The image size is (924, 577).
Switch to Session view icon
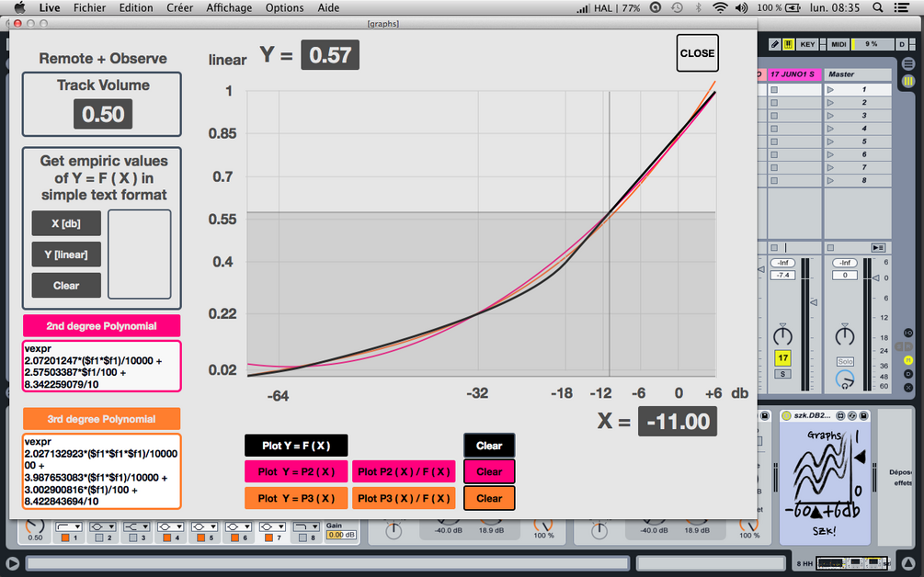pyautogui.click(x=908, y=81)
